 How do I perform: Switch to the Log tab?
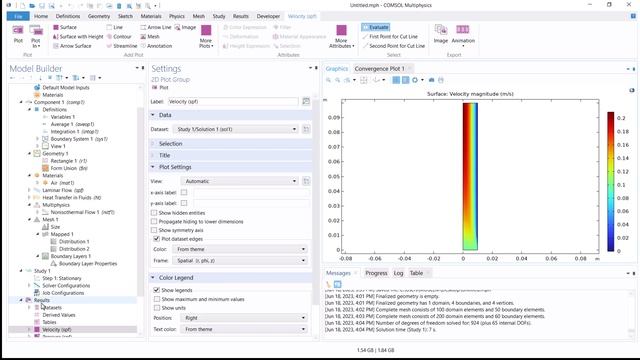[398, 273]
